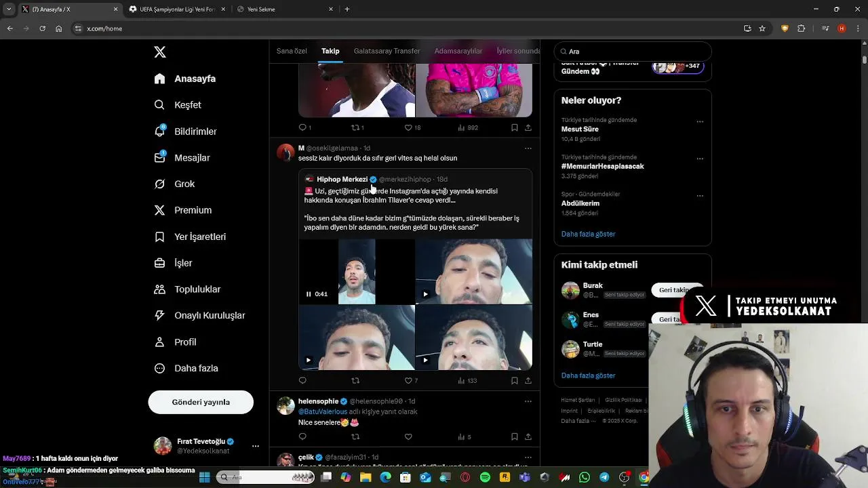Bookmark this page with star icon

click(762, 28)
